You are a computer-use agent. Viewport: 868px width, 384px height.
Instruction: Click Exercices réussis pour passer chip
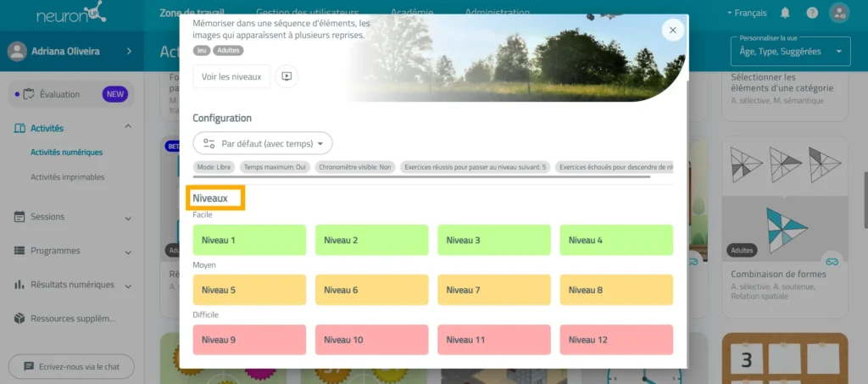(x=476, y=167)
